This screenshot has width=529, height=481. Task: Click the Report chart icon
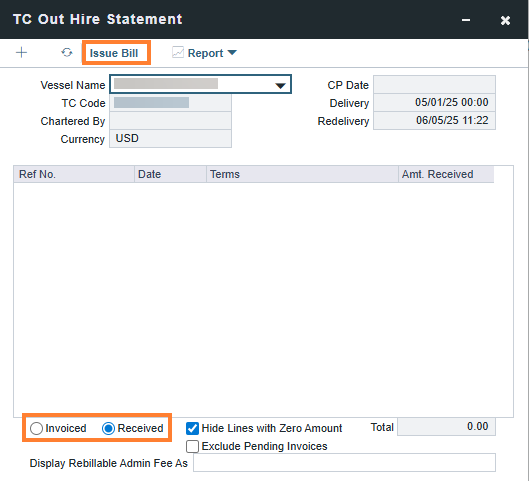click(178, 53)
